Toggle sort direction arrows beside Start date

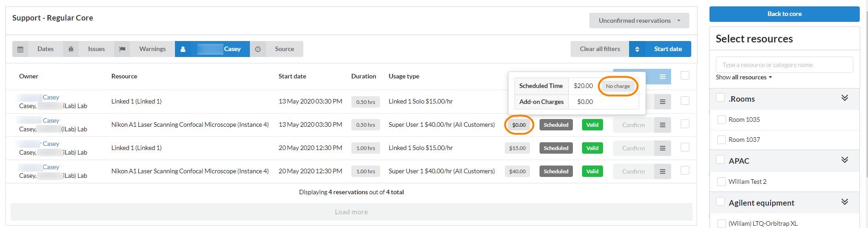pyautogui.click(x=637, y=49)
